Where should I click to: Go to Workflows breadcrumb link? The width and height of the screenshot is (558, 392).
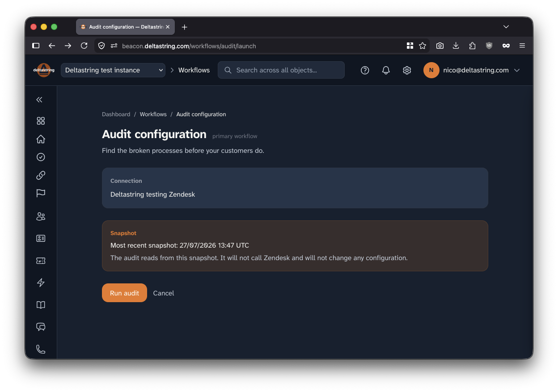(x=153, y=114)
